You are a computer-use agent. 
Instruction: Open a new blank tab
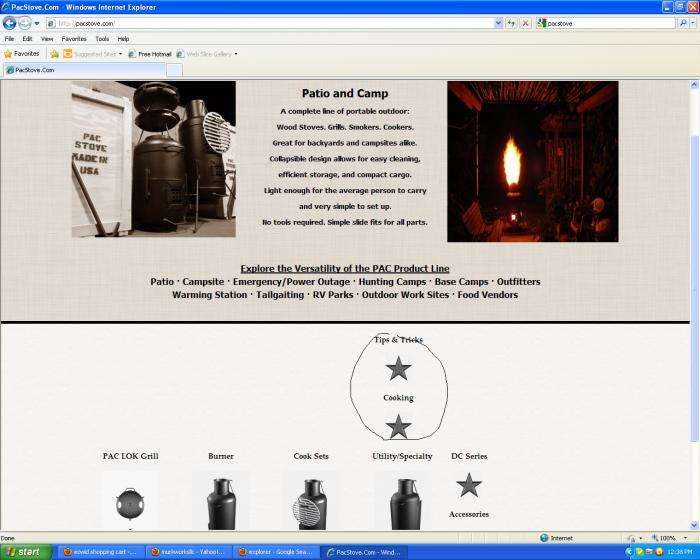(x=175, y=70)
